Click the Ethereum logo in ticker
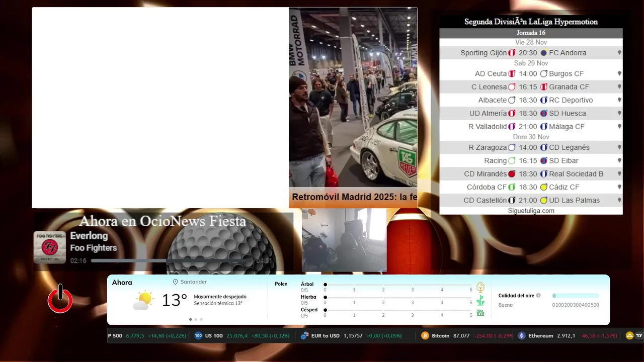 click(x=522, y=336)
